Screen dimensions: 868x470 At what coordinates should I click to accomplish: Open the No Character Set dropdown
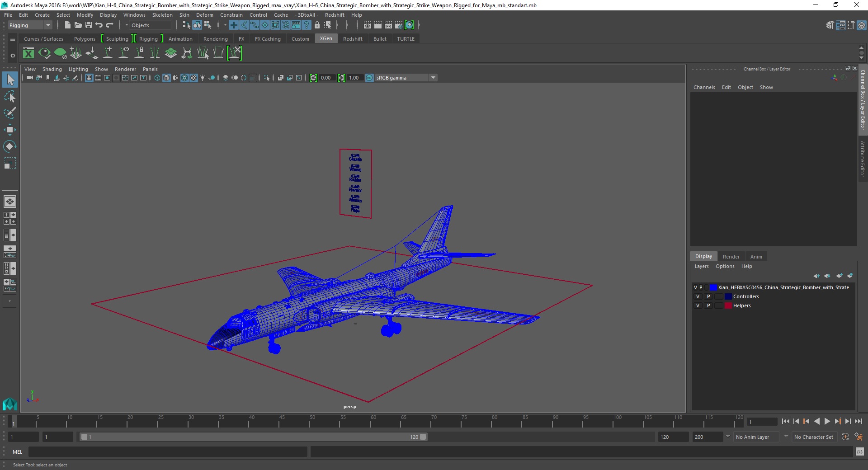click(814, 437)
